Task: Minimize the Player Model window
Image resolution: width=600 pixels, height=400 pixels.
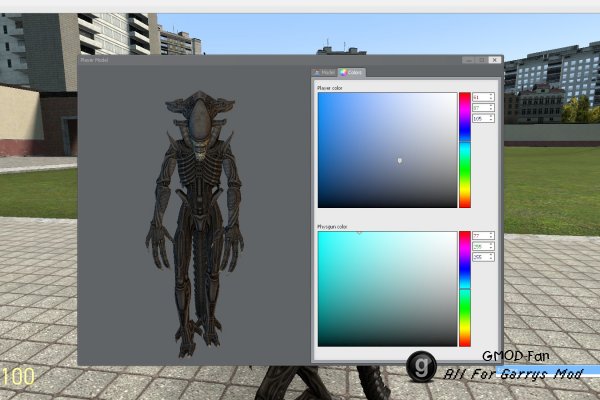Action: [469, 60]
